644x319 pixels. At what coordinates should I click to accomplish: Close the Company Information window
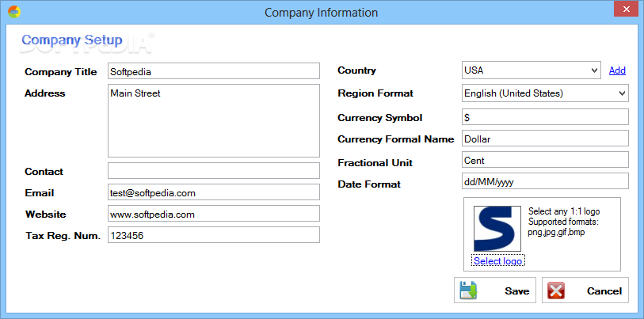pyautogui.click(x=626, y=9)
